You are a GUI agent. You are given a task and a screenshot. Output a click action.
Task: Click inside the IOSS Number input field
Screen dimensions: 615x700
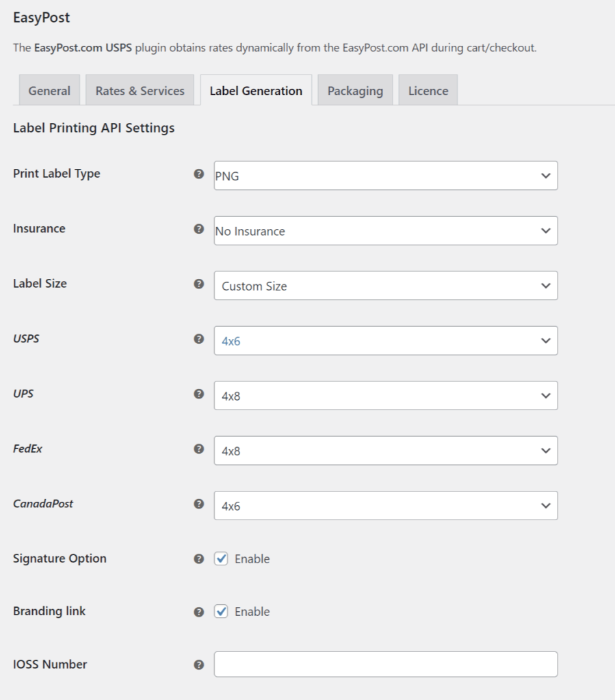(x=385, y=663)
